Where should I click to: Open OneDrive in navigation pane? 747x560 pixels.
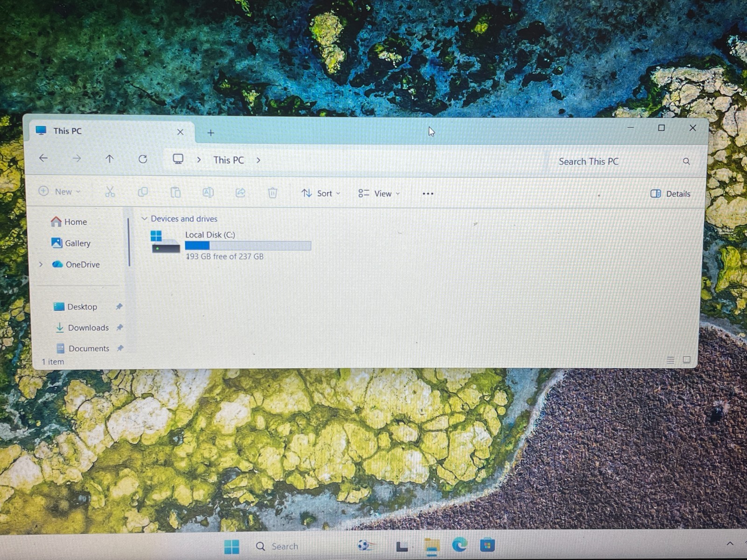pos(76,264)
